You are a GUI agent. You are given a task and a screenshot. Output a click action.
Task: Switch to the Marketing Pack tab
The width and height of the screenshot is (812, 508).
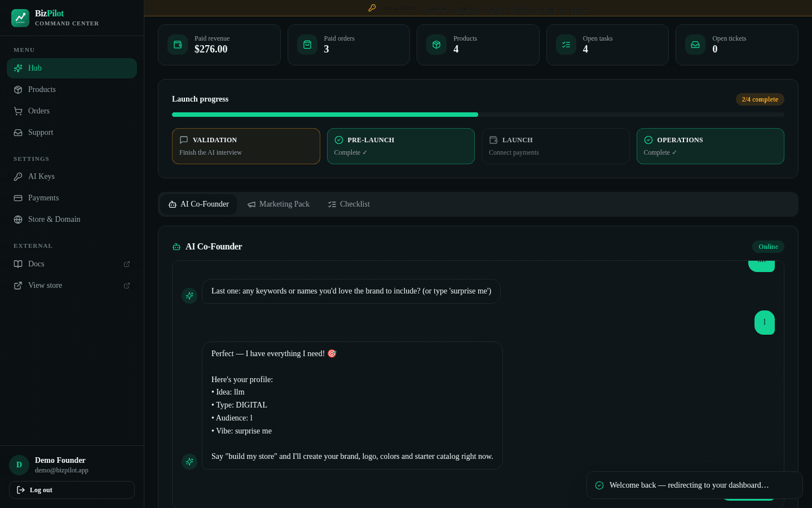[279, 204]
